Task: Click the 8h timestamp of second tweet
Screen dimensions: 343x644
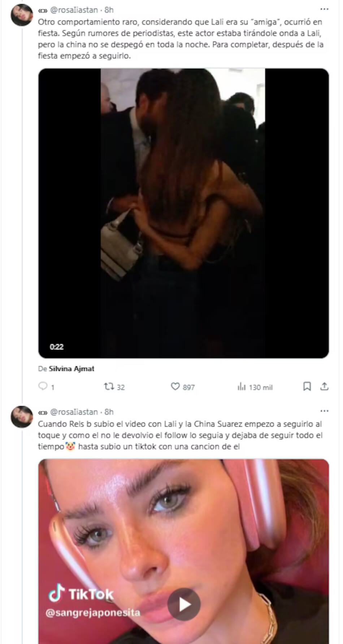Action: click(109, 412)
